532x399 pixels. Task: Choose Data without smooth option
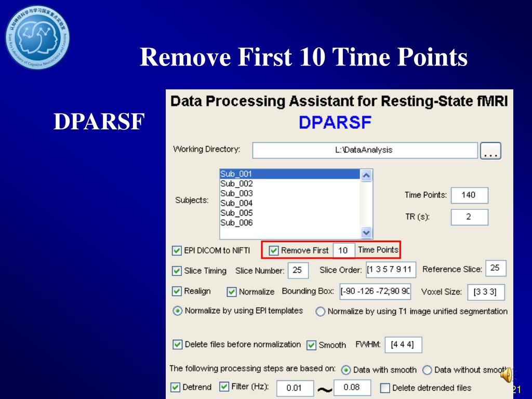(x=427, y=370)
